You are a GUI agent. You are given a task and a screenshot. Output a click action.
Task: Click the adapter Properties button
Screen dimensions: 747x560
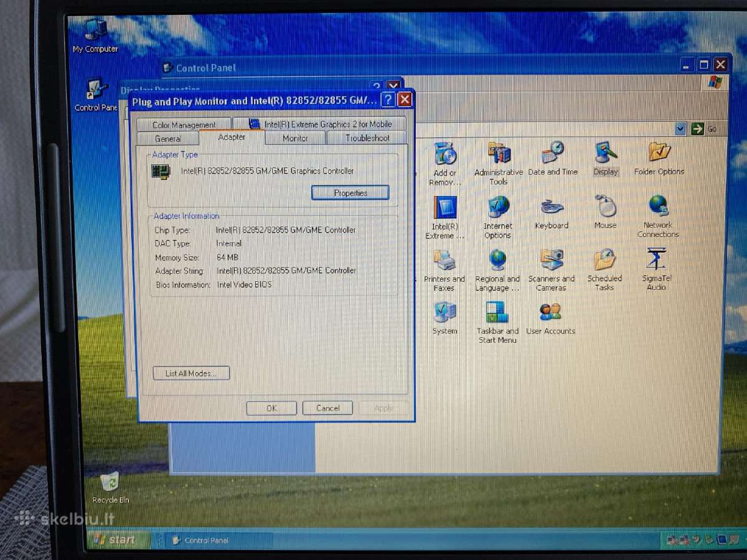pyautogui.click(x=350, y=193)
